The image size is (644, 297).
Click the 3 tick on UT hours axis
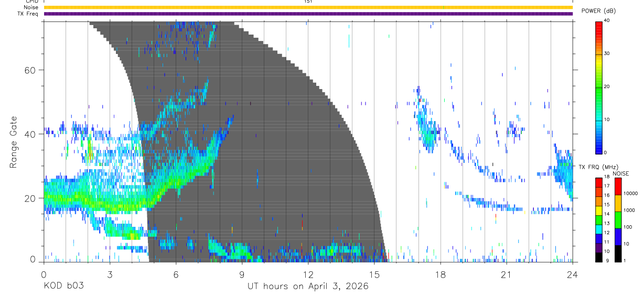pyautogui.click(x=110, y=274)
